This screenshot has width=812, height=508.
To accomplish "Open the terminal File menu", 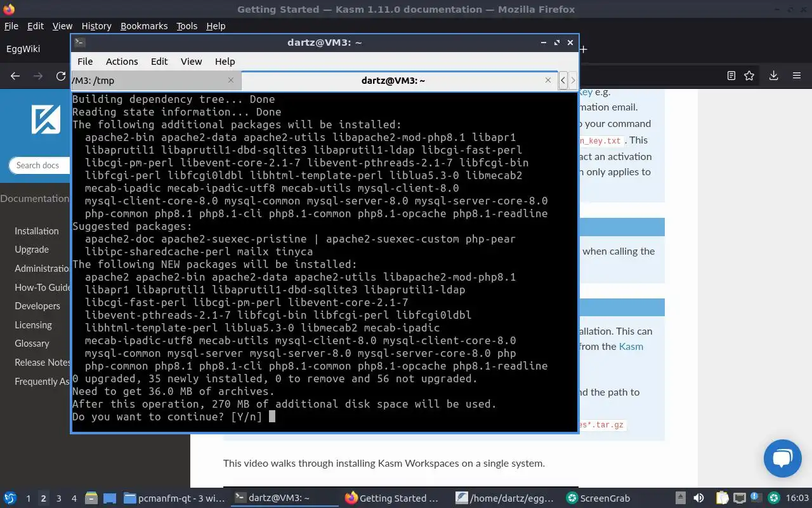I will [85, 62].
